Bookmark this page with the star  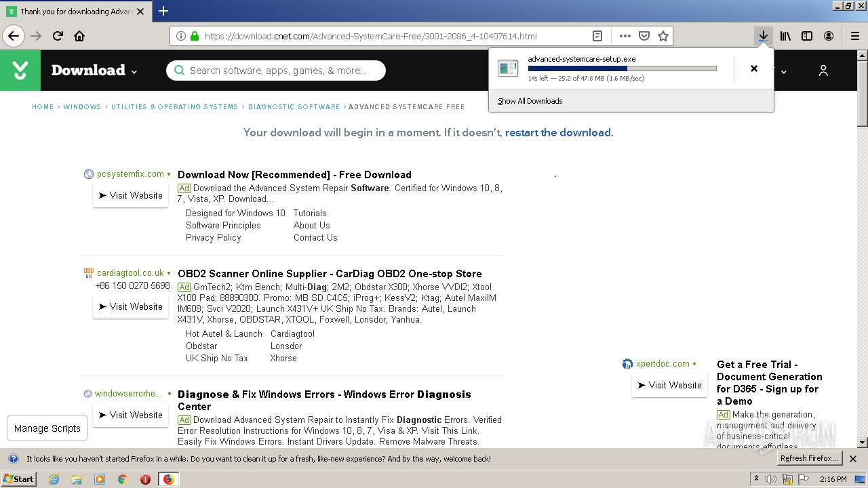[663, 36]
